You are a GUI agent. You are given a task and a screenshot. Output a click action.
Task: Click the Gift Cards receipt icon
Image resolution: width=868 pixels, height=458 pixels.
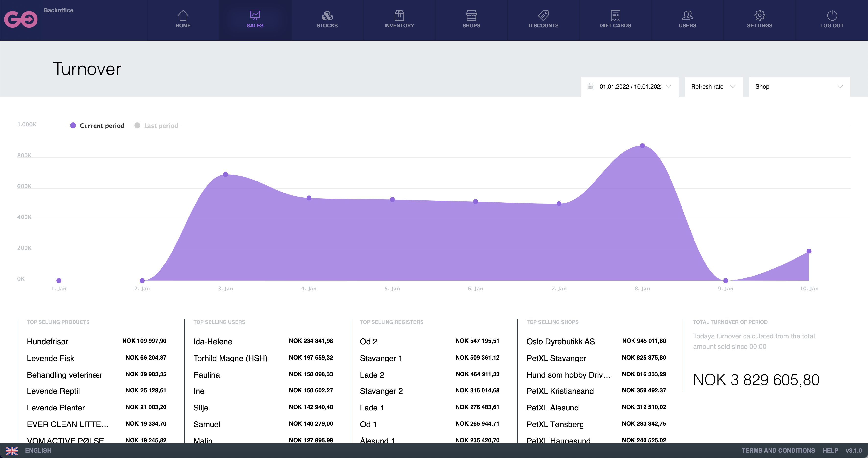(615, 15)
